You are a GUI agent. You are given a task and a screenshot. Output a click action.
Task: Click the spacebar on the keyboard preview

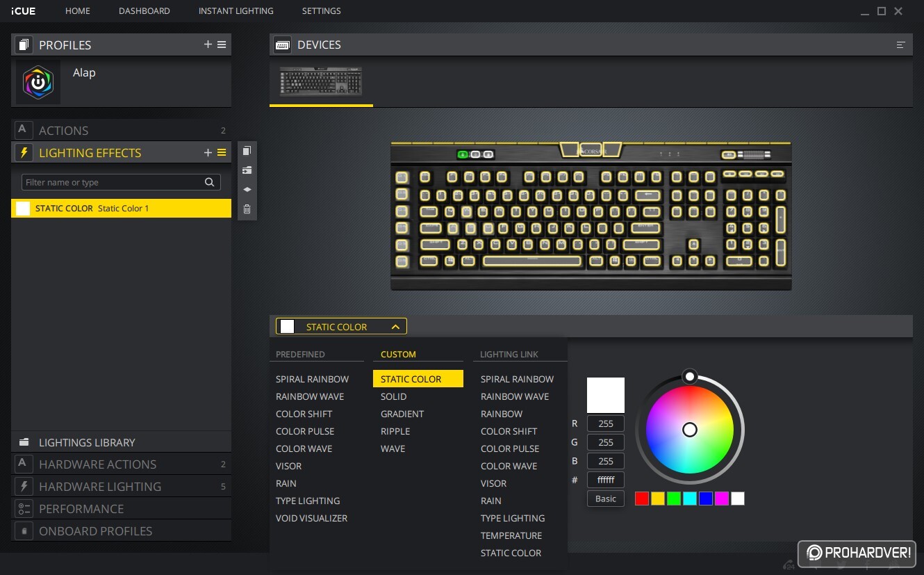click(x=532, y=261)
